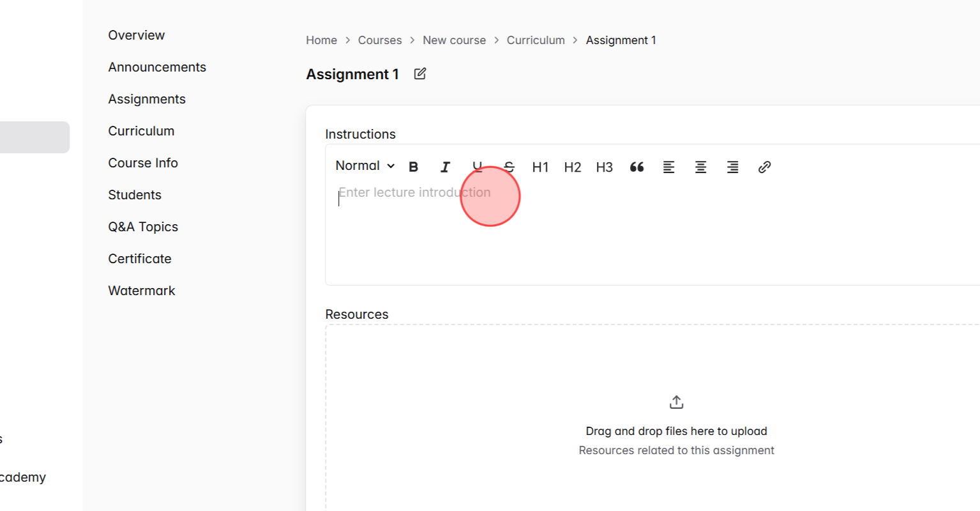The image size is (980, 511).
Task: Apply underline to text
Action: coord(477,167)
